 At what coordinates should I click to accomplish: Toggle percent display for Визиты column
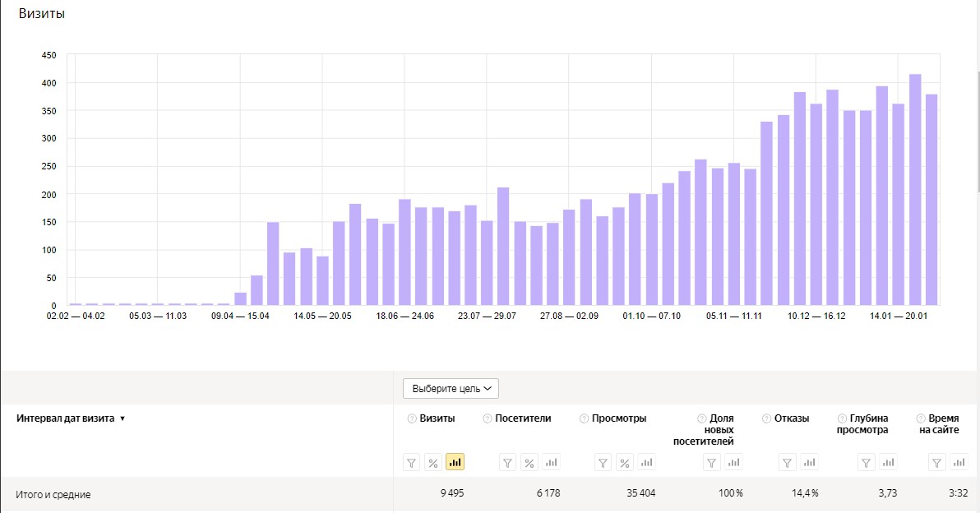(433, 462)
